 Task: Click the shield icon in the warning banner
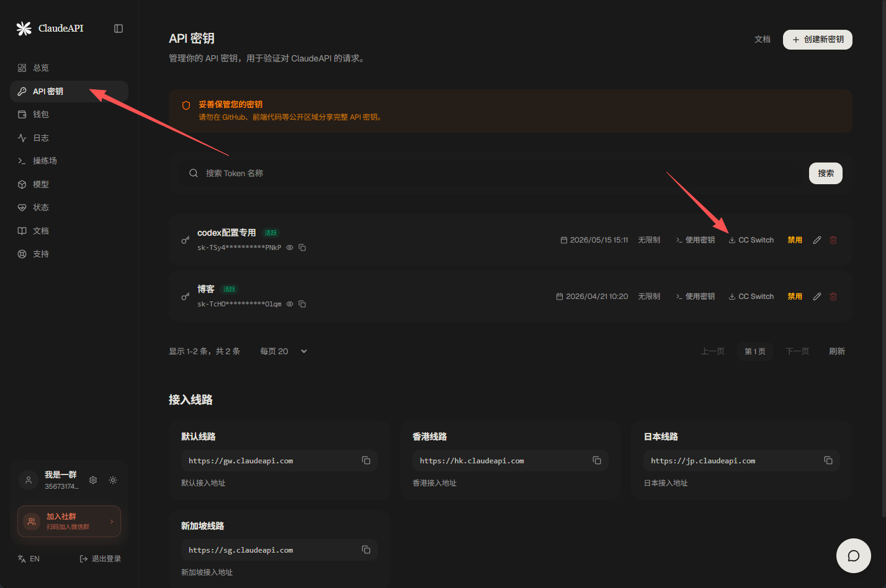(x=186, y=105)
